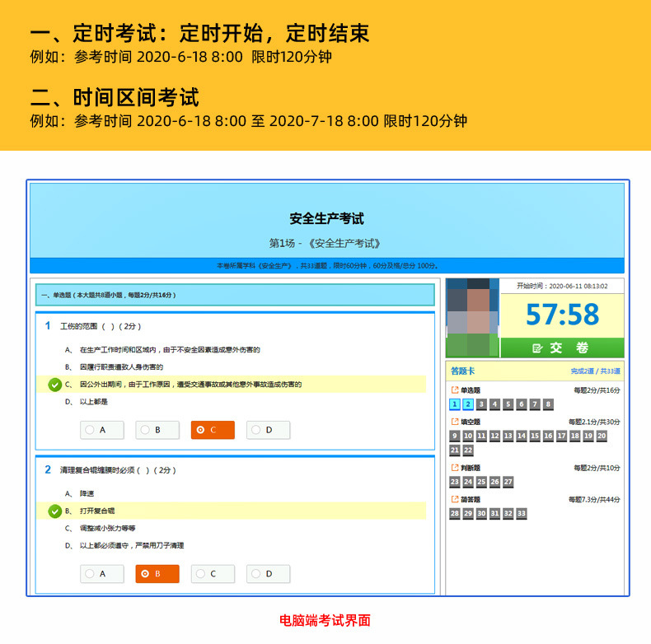Go to question 23 in 判断题 group
The width and height of the screenshot is (651, 644).
455,482
